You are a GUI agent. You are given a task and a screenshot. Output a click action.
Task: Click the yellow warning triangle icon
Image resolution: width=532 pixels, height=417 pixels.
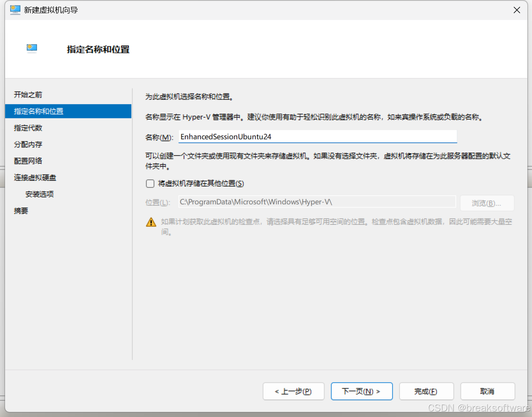(x=151, y=222)
